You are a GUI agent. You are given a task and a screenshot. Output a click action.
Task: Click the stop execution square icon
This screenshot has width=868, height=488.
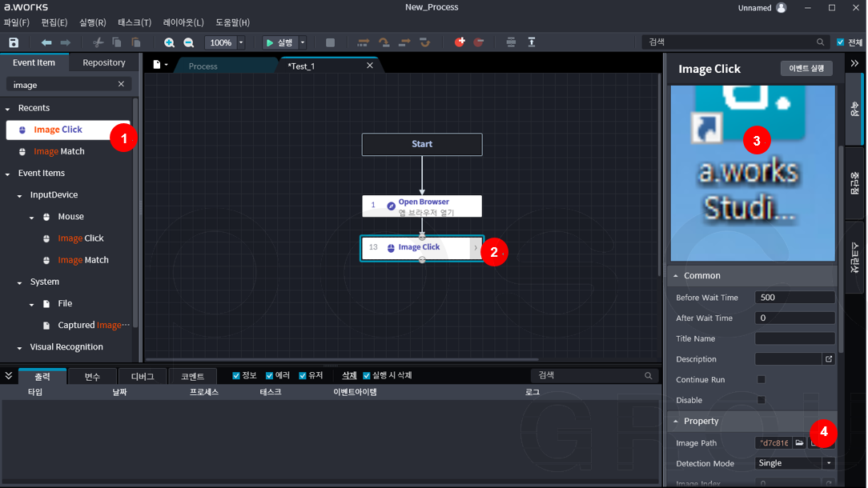[x=330, y=42]
